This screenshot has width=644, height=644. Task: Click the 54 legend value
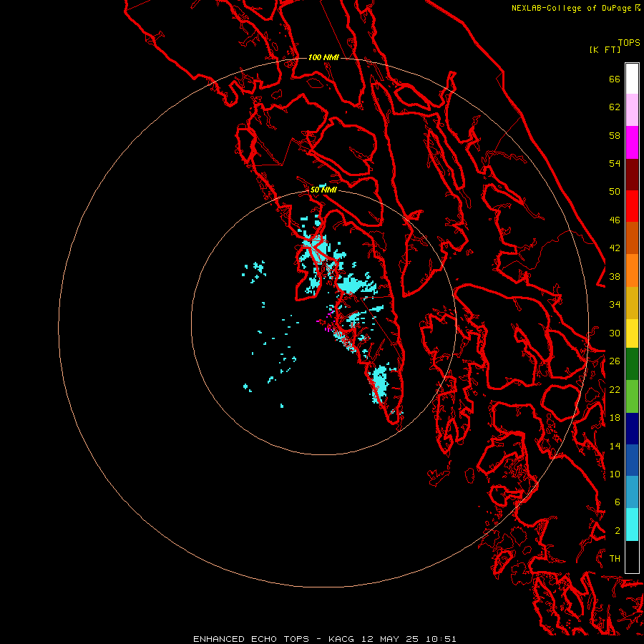(615, 163)
